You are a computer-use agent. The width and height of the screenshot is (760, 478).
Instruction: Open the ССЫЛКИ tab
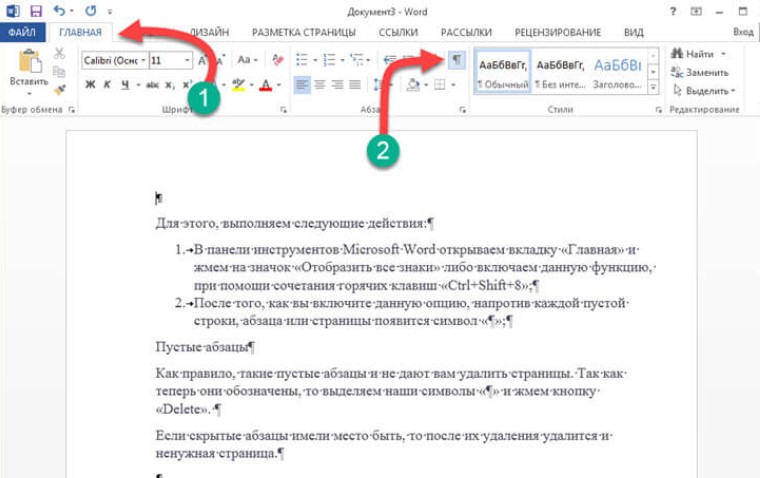tap(398, 32)
